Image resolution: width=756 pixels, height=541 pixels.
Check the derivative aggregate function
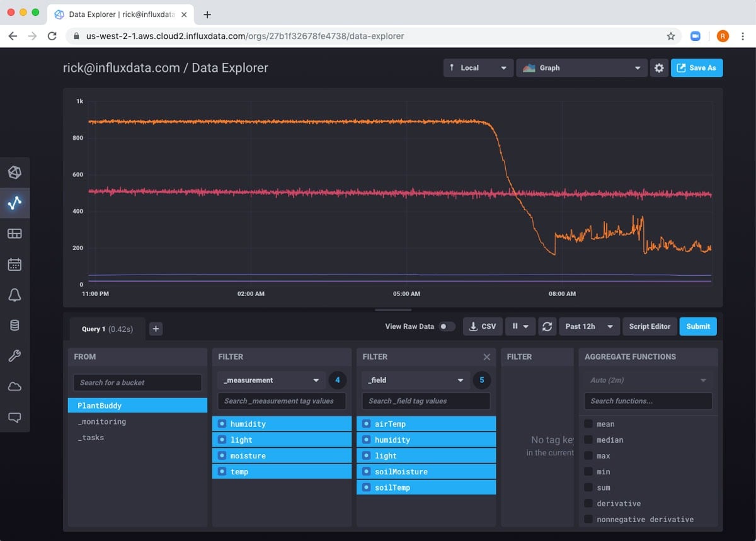coord(588,503)
